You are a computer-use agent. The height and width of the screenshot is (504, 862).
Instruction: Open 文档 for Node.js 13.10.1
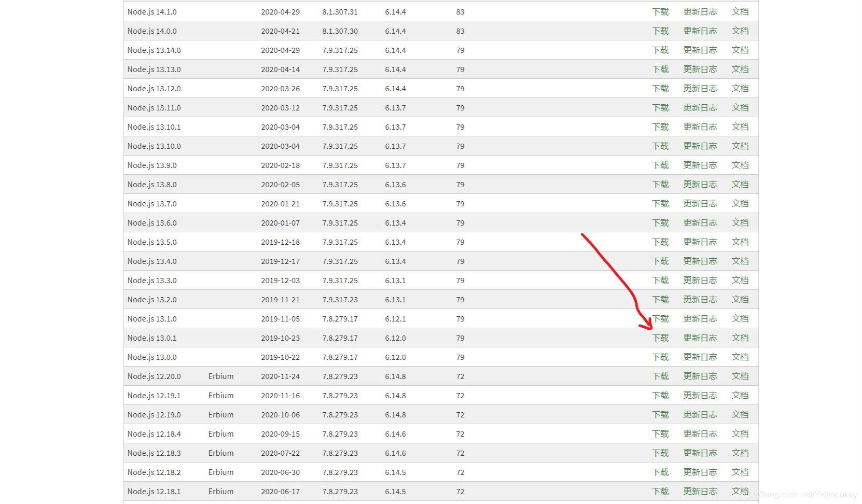click(740, 127)
